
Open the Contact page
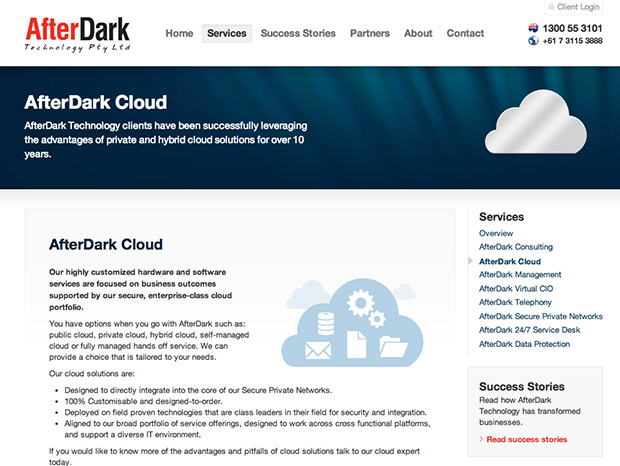(465, 33)
